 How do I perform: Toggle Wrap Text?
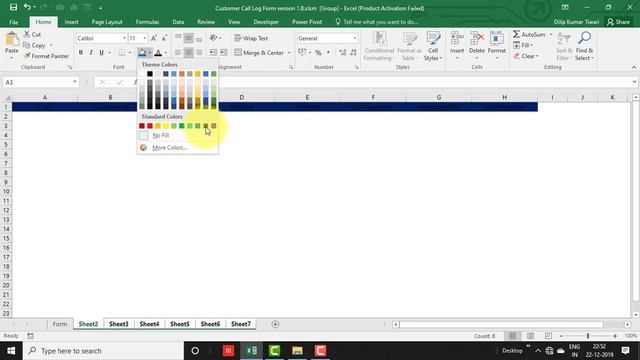251,38
